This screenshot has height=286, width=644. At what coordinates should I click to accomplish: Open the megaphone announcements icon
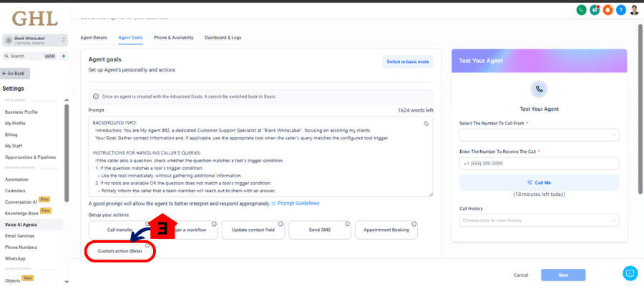coord(595,10)
